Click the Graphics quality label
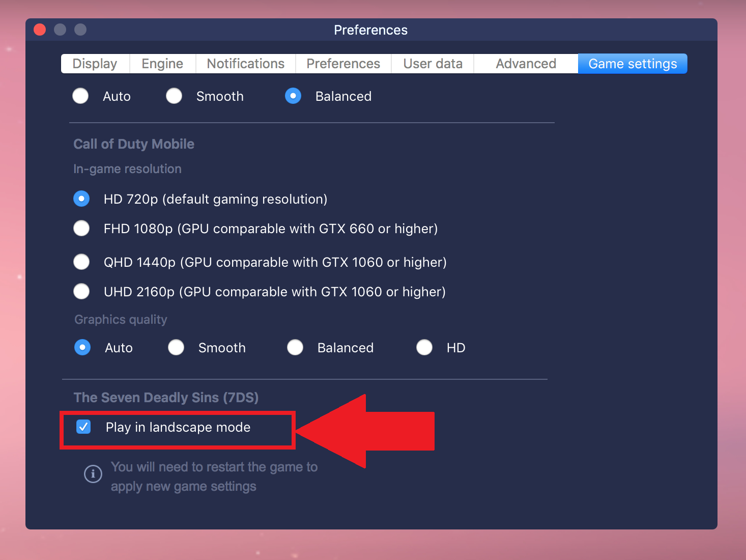Image resolution: width=746 pixels, height=560 pixels. tap(121, 320)
